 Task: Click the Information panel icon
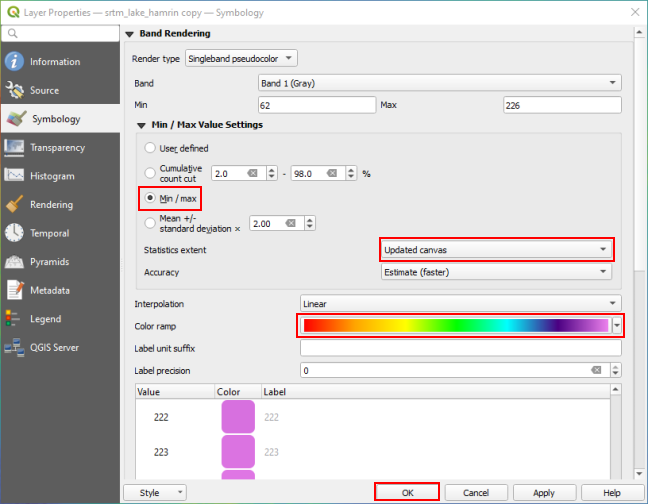14,62
